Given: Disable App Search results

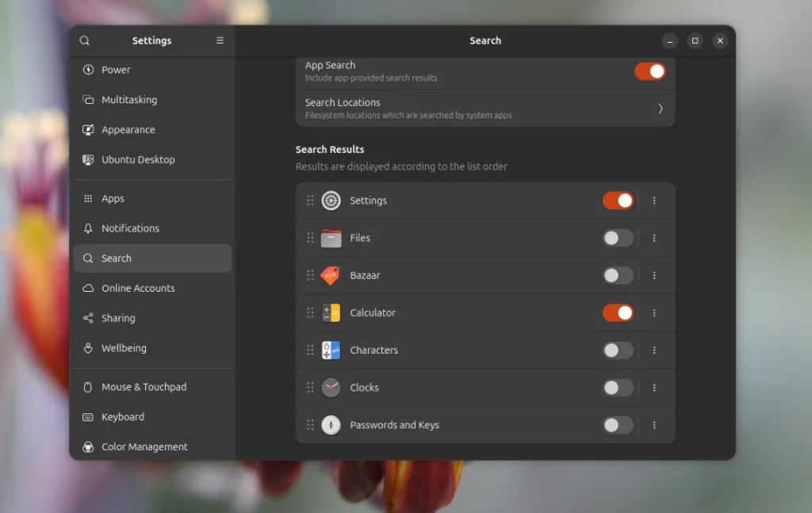Looking at the screenshot, I should (x=650, y=71).
